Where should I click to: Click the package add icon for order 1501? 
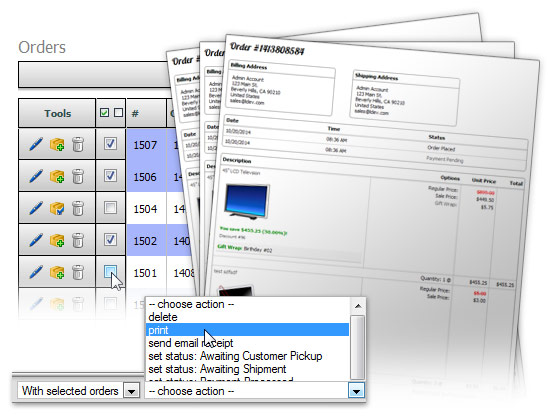pos(57,272)
